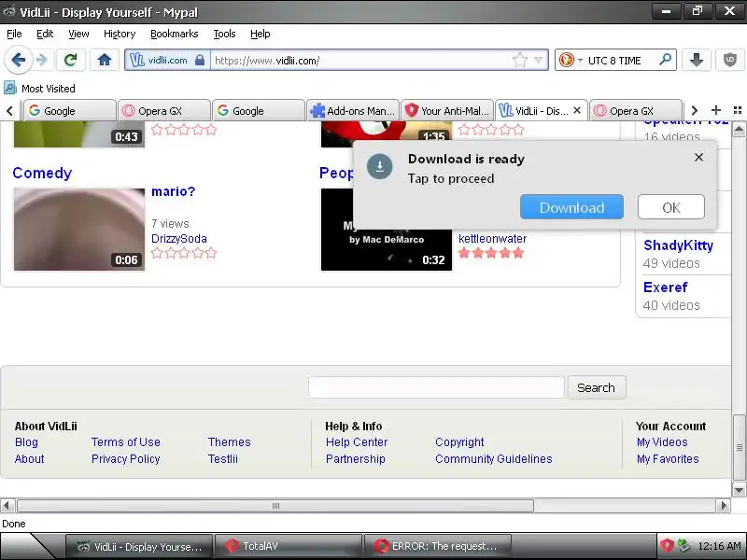Image resolution: width=747 pixels, height=560 pixels.
Task: Click the forward navigation arrow
Action: [42, 61]
